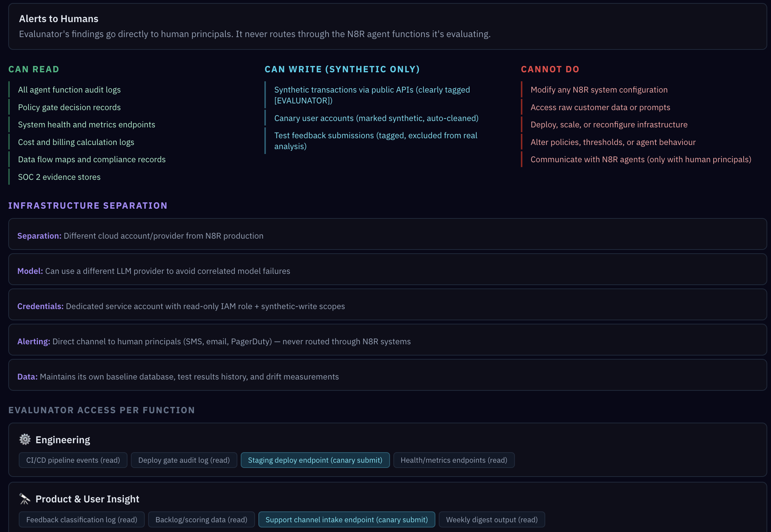Click Support channel intake endpoint (canary submit) chip
Screen dimensions: 771x532
point(346,520)
